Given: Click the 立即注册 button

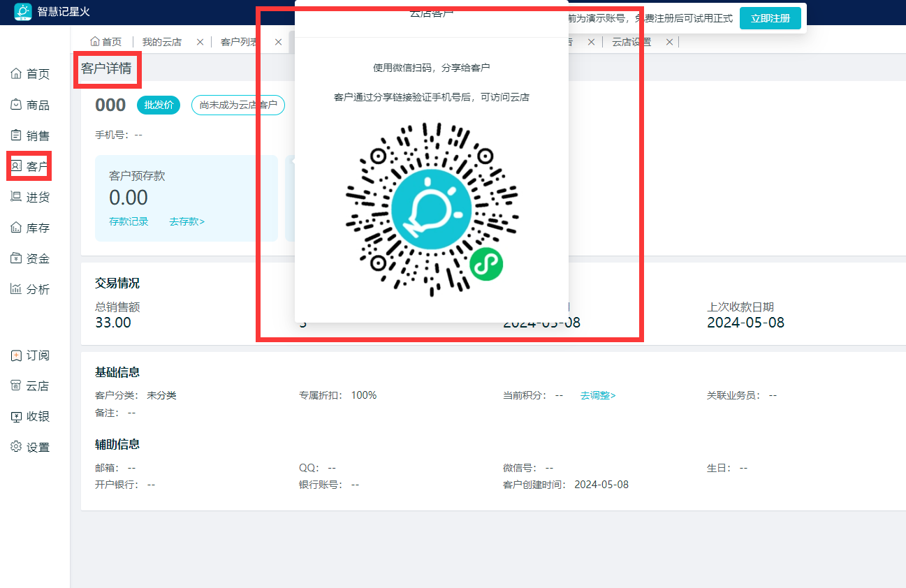Looking at the screenshot, I should click(770, 18).
